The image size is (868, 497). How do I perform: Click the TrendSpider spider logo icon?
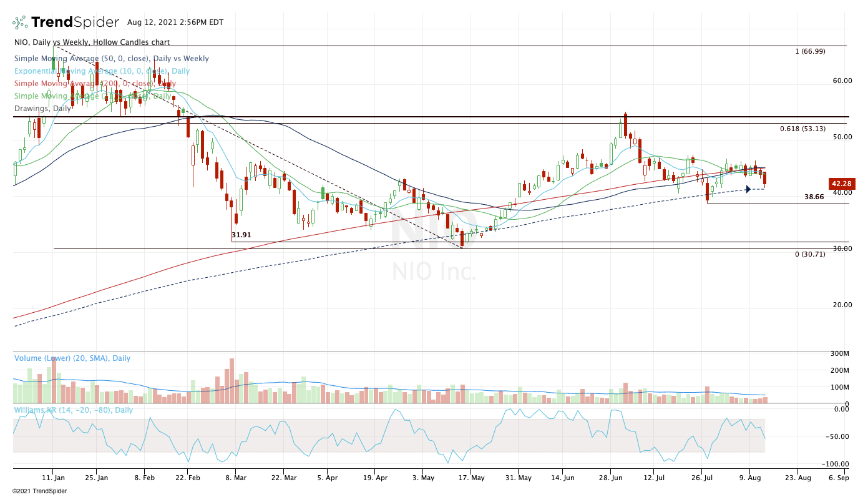click(x=20, y=22)
